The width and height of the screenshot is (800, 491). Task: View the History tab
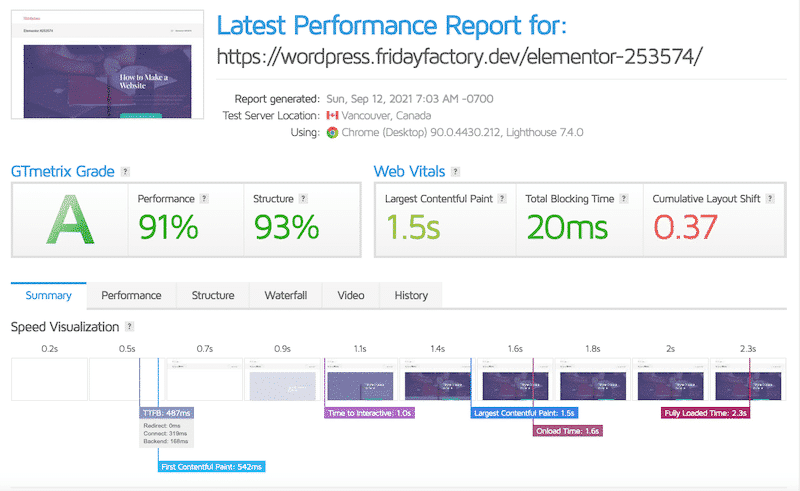[411, 295]
